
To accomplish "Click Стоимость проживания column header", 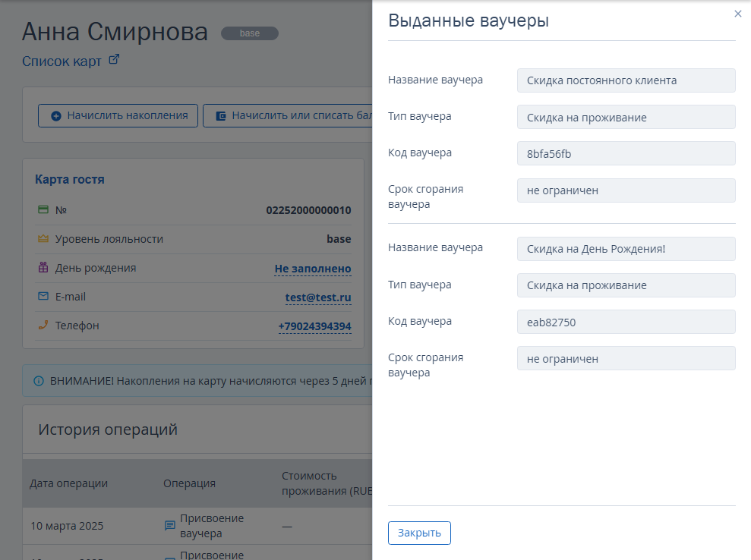I will (327, 483).
